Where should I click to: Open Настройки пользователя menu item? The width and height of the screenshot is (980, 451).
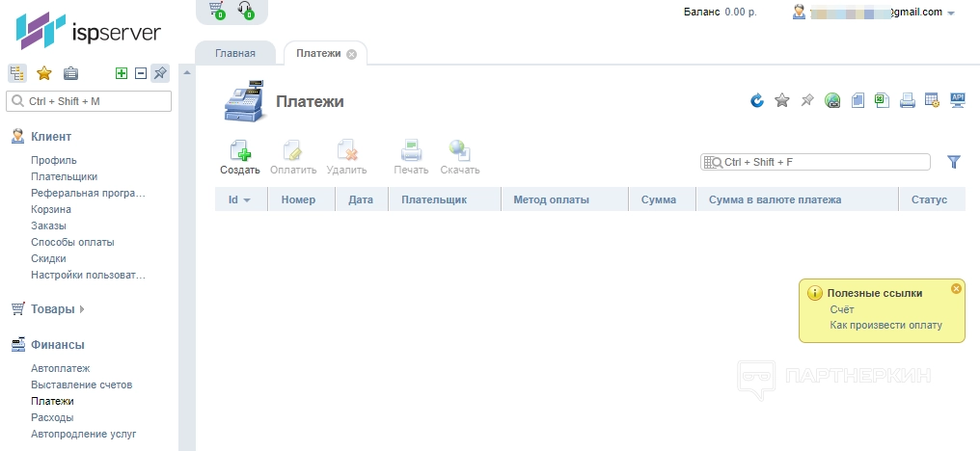tap(88, 275)
